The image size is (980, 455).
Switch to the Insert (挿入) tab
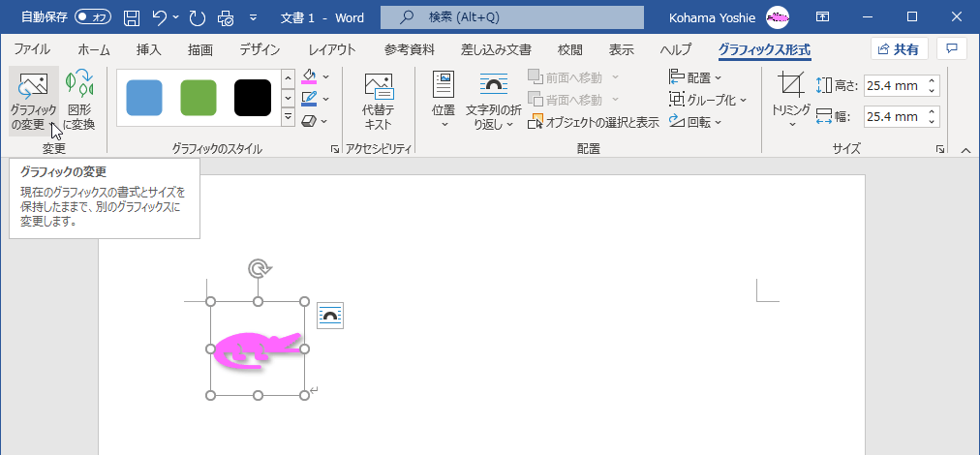pos(149,50)
